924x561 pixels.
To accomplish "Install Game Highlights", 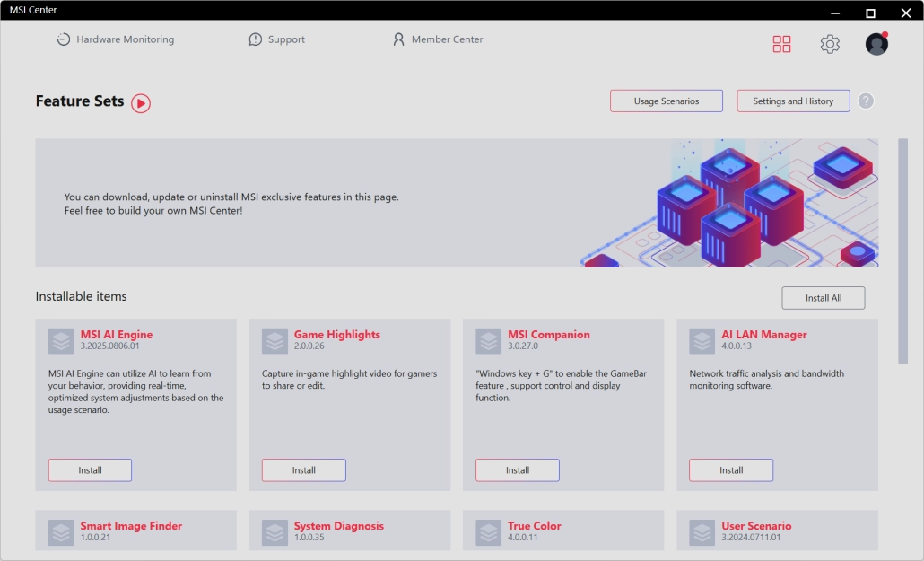I will click(303, 470).
